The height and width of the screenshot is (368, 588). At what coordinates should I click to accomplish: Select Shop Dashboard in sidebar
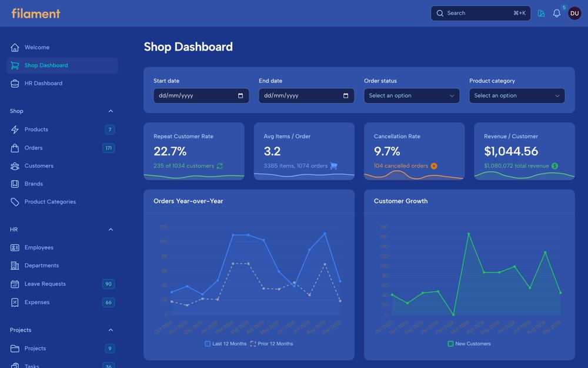click(x=62, y=65)
